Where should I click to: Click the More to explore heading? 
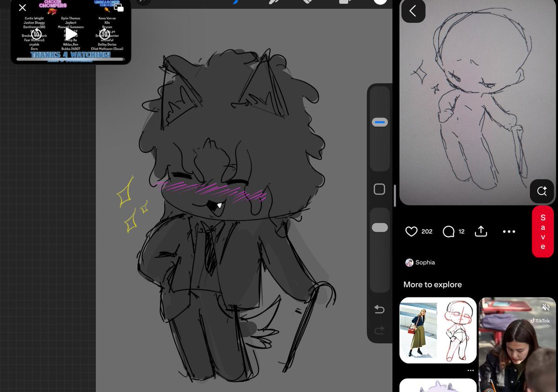(x=432, y=285)
